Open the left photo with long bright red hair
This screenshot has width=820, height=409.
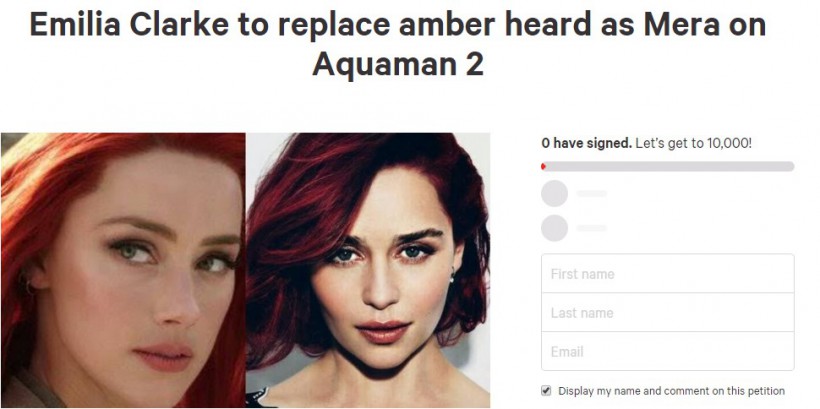[123, 270]
